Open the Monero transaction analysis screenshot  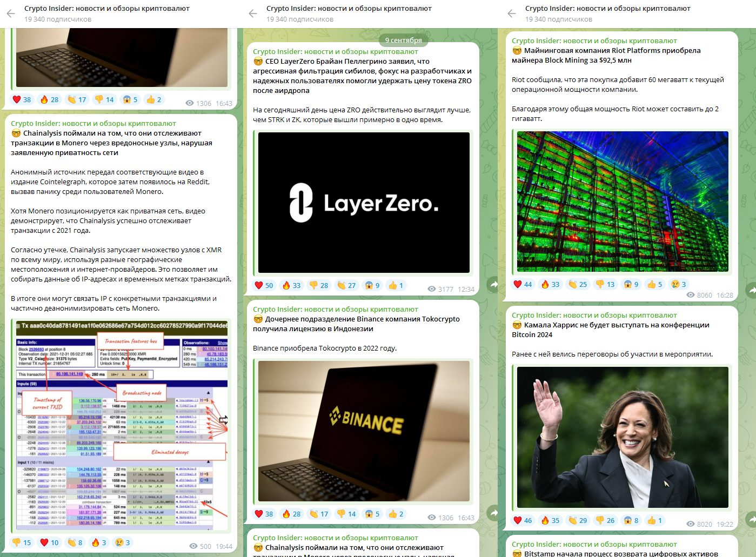coord(122,425)
